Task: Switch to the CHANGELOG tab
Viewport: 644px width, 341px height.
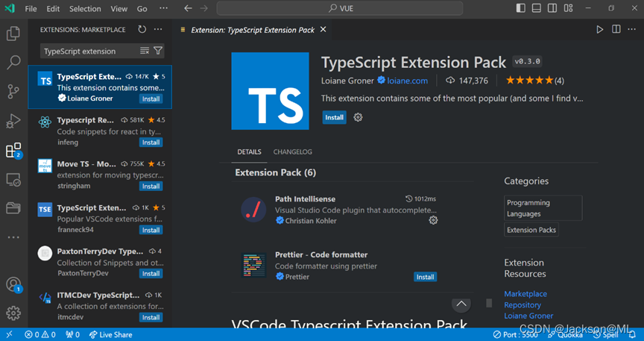Action: click(293, 151)
